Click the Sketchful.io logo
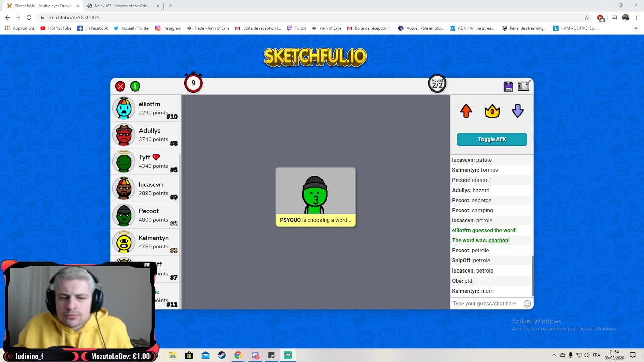This screenshot has width=644, height=362. [315, 57]
